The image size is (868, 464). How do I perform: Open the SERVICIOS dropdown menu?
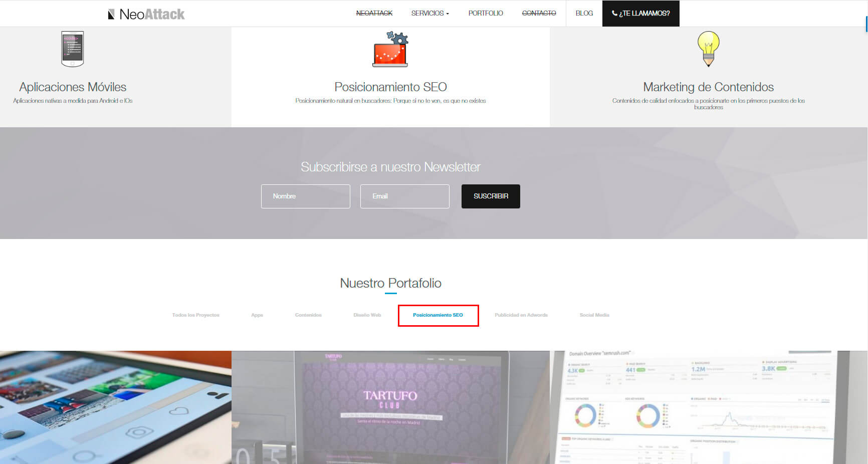click(429, 13)
